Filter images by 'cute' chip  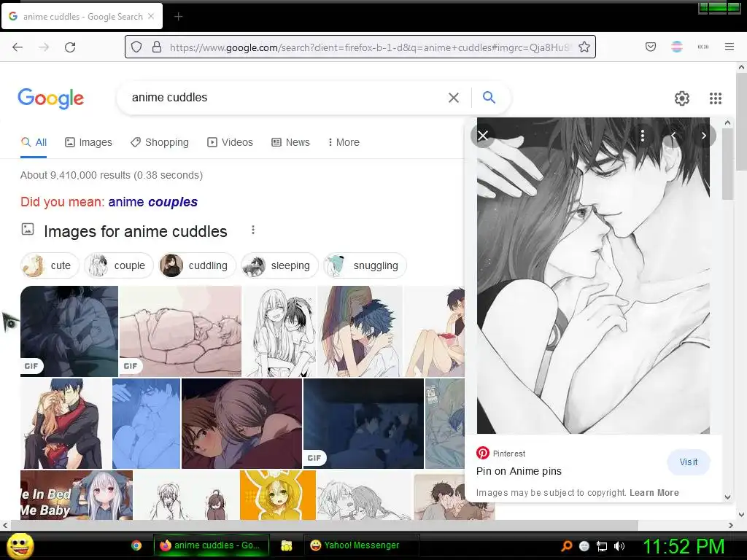[x=50, y=265]
